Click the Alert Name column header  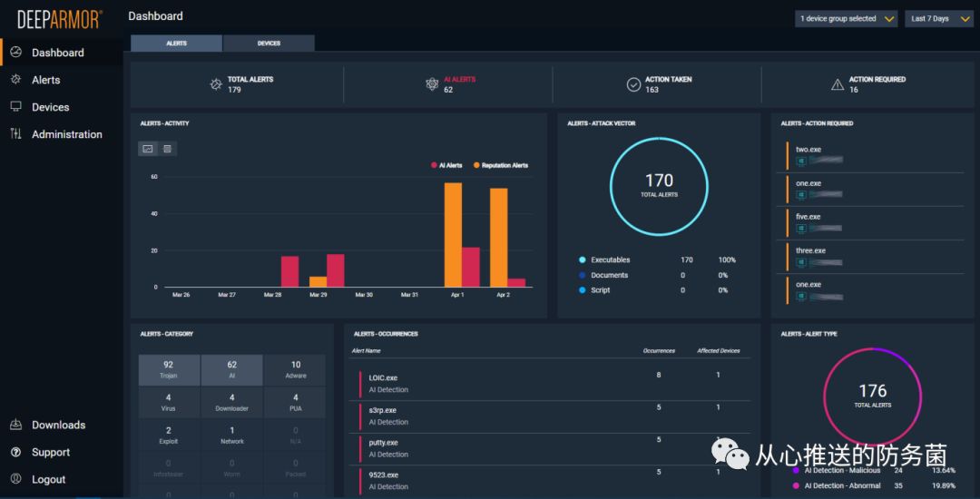[366, 350]
